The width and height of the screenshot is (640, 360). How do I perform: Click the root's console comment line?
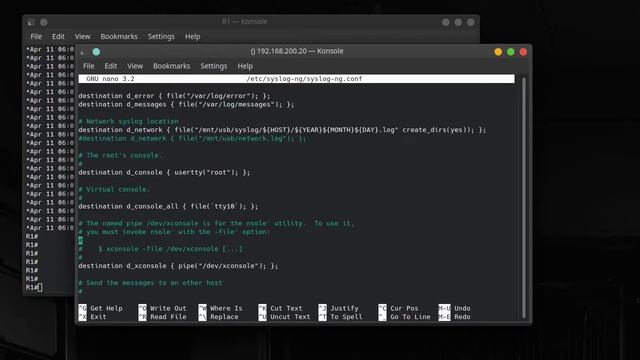(120, 156)
